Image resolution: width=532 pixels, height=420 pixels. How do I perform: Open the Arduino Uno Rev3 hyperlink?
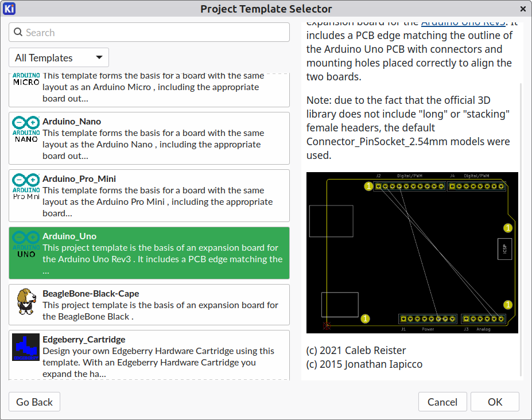click(463, 23)
